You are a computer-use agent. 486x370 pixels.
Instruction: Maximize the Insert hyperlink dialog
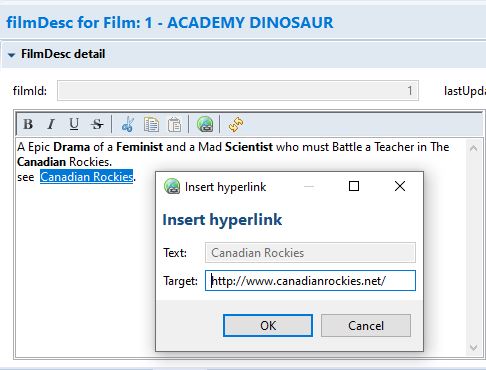354,186
